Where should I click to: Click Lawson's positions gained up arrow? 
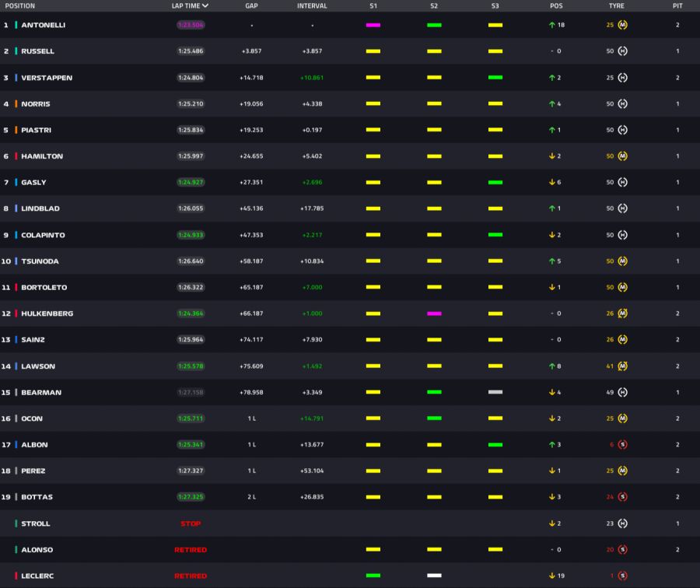[551, 366]
